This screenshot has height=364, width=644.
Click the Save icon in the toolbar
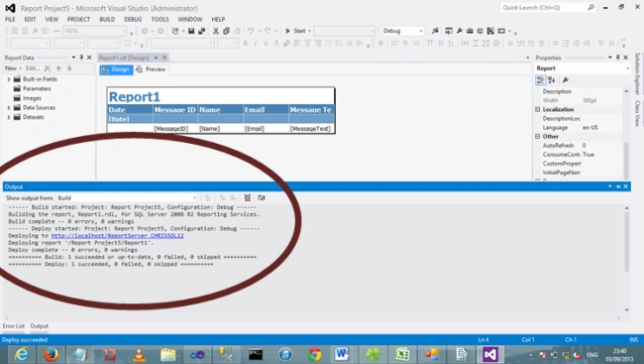coord(191,31)
